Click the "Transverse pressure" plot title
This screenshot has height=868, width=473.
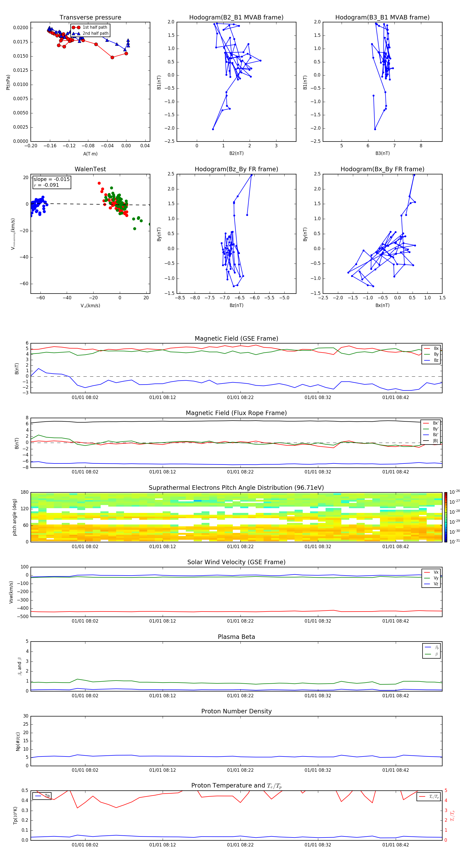pos(90,18)
